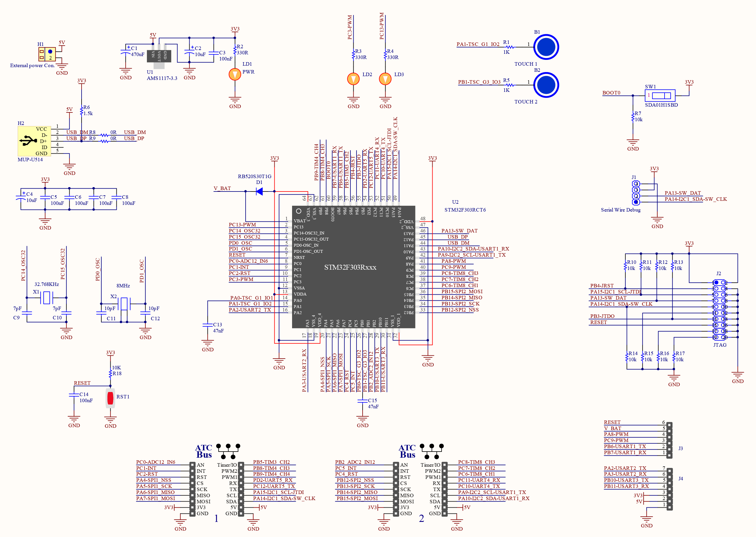Select resistor R7 10k symbol

[633, 117]
